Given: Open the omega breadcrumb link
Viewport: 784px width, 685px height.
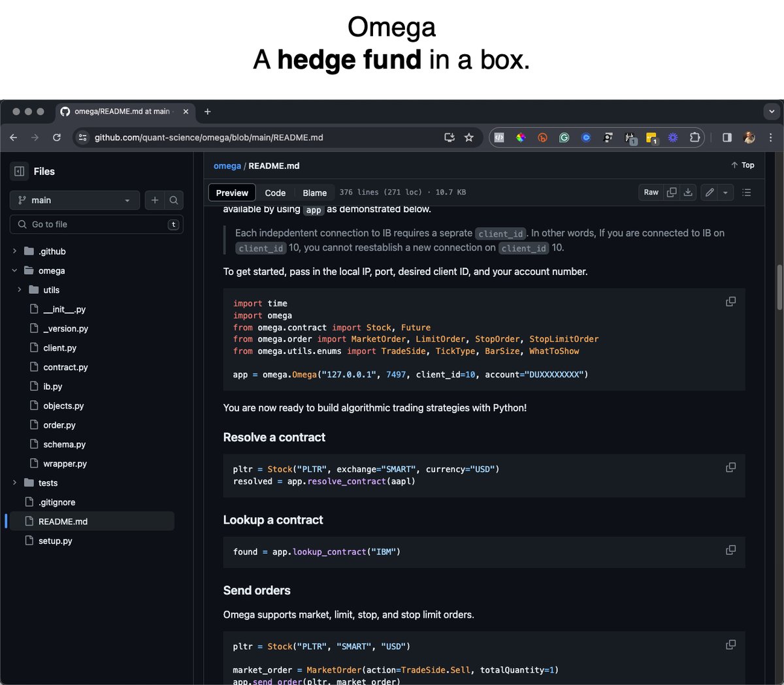Looking at the screenshot, I should [x=227, y=166].
